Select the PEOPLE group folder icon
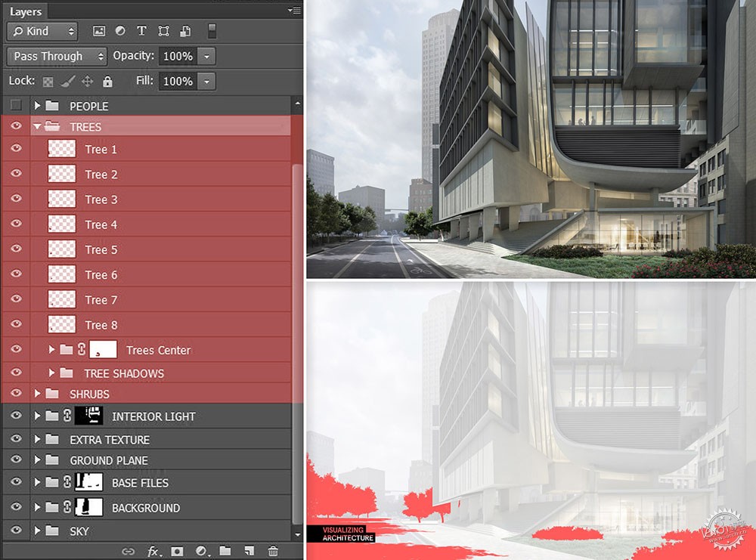This screenshot has height=560, width=756. pyautogui.click(x=52, y=106)
